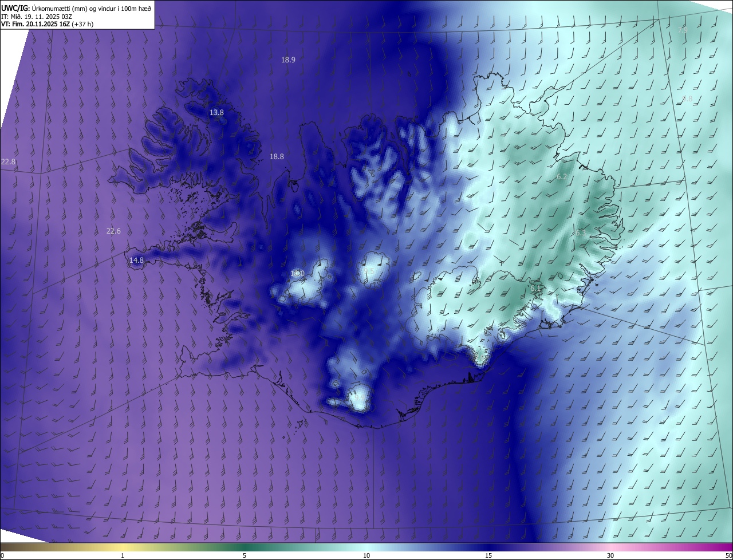Click the map value 7.9
733x560 pixels.
pyautogui.click(x=682, y=30)
